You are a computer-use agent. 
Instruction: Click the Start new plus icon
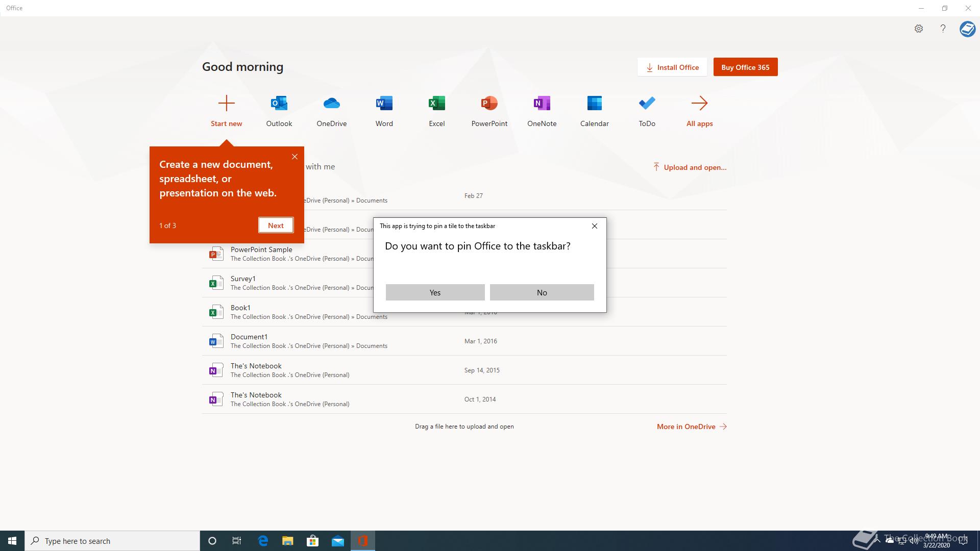226,103
